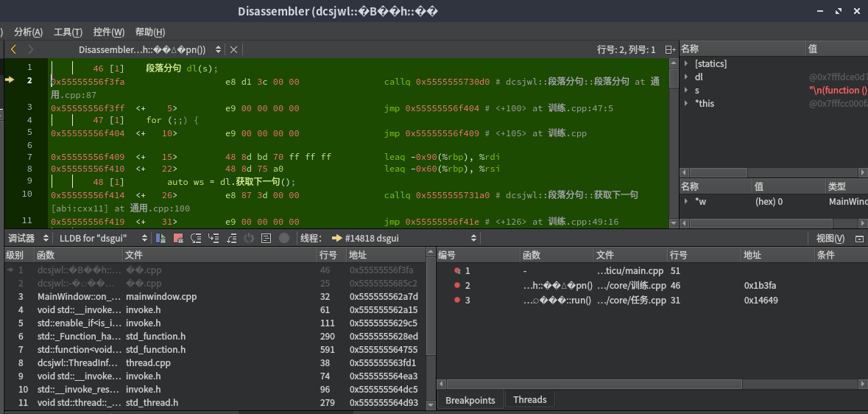Close the Disassembler document

(x=233, y=50)
